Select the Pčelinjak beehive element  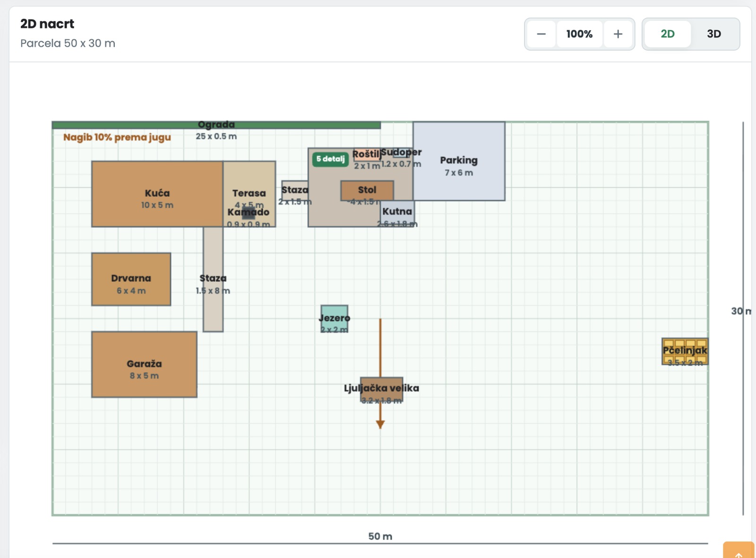tap(685, 351)
